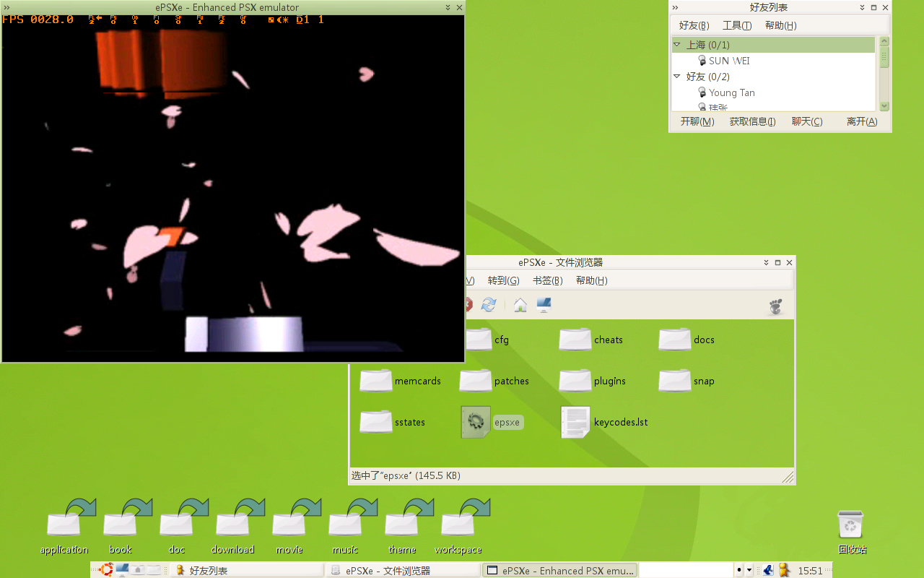The image size is (924, 578).
Task: Click the Ubuntu logo menu in the panel
Action: pyautogui.click(x=107, y=570)
